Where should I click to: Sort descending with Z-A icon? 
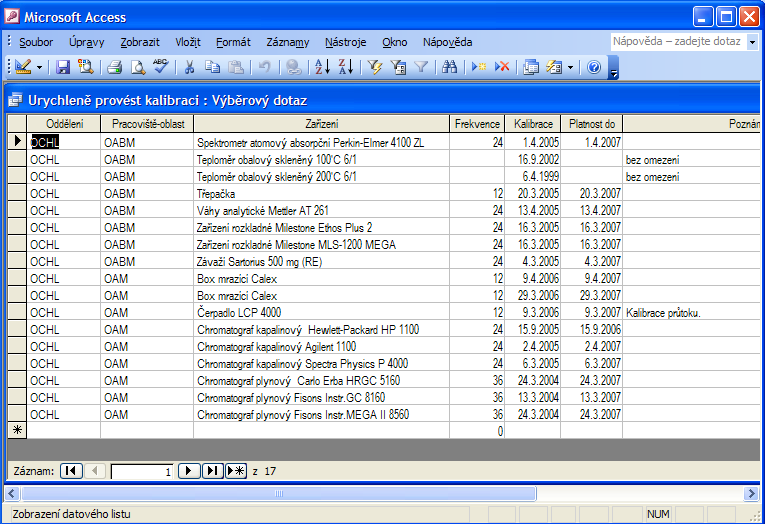tap(345, 67)
